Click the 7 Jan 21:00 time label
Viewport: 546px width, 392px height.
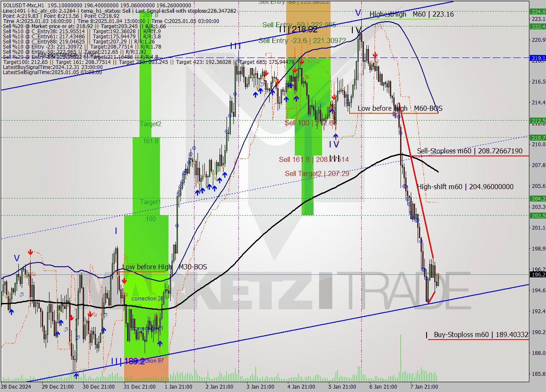click(423, 386)
